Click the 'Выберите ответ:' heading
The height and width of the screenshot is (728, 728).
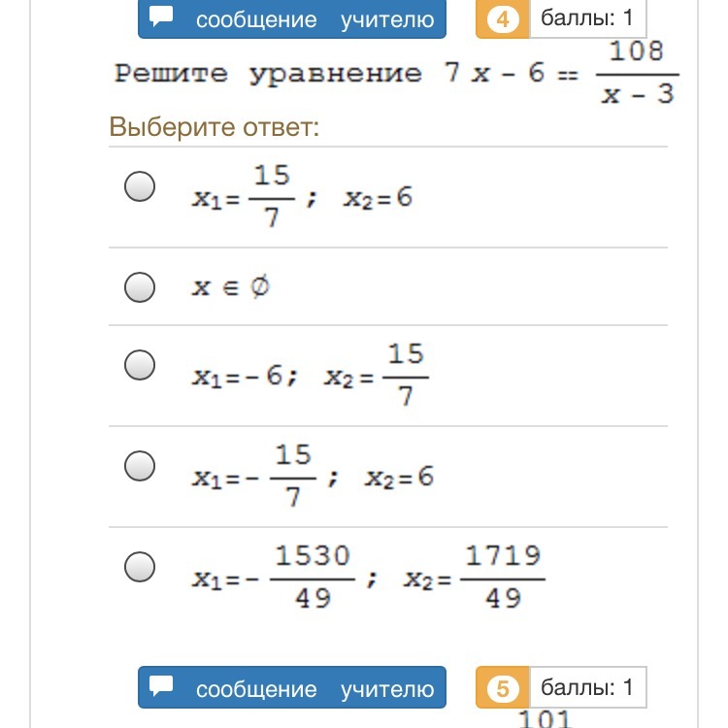215,126
